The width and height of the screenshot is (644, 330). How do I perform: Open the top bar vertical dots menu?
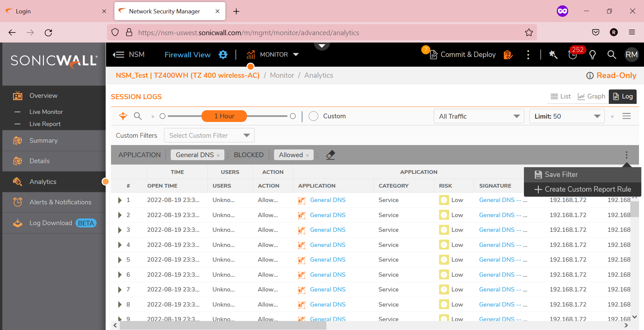point(528,55)
